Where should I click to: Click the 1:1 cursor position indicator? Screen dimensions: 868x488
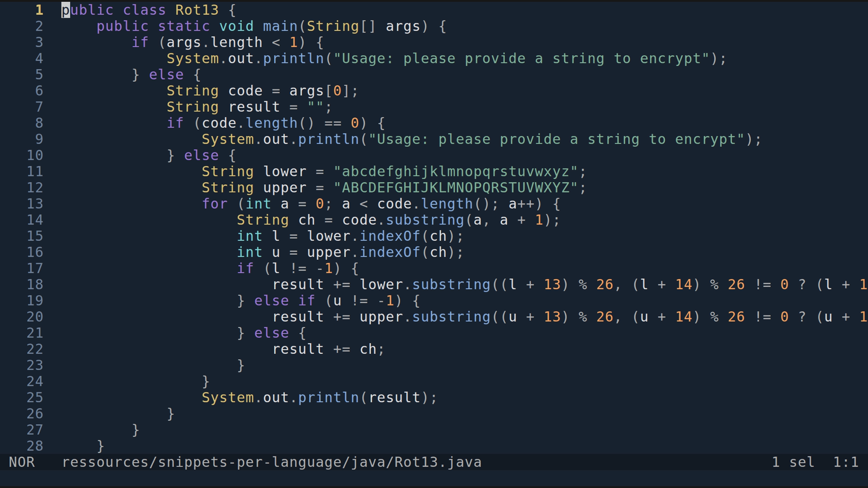tap(846, 462)
